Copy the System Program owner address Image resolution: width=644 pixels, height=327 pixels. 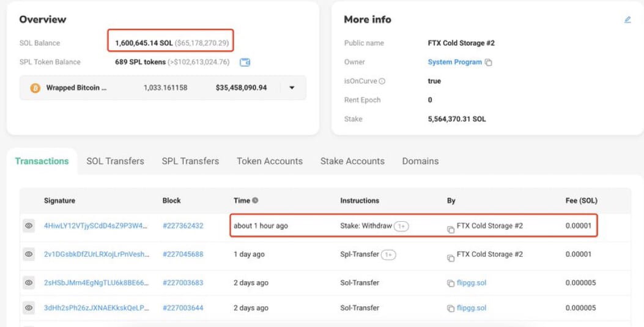pos(488,62)
